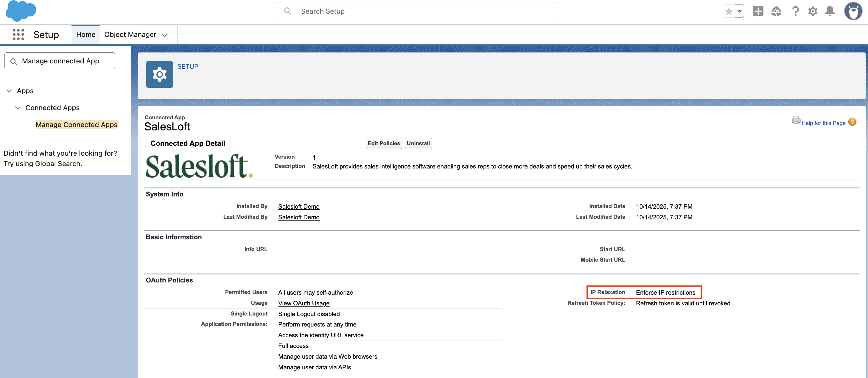Collapse the Apps tree section

click(10, 91)
